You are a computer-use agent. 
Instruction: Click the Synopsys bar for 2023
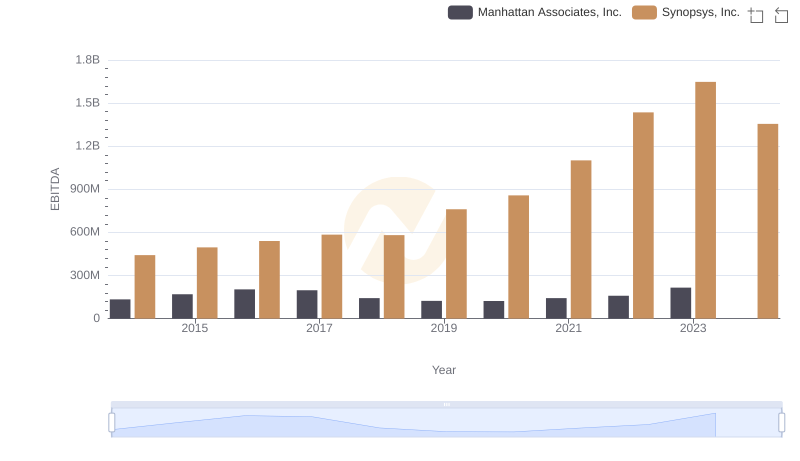705,200
